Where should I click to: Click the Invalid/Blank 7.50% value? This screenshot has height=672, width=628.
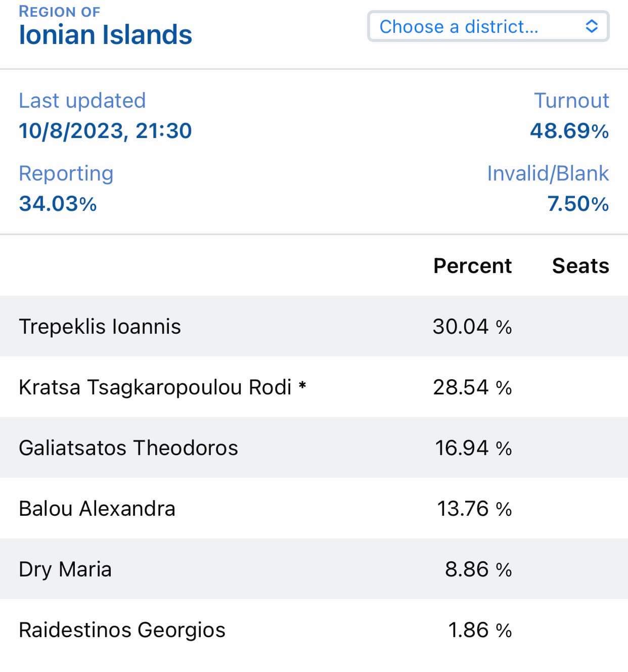tap(578, 204)
